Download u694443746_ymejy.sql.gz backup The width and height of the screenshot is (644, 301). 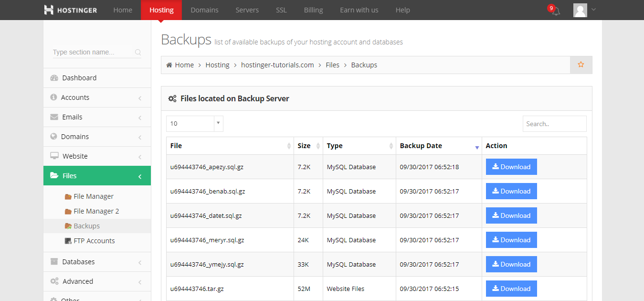(511, 264)
